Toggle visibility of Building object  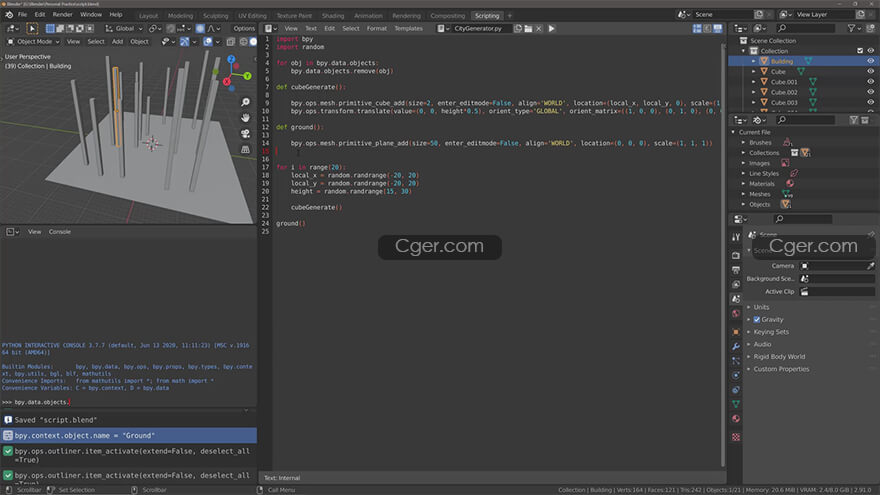[870, 61]
